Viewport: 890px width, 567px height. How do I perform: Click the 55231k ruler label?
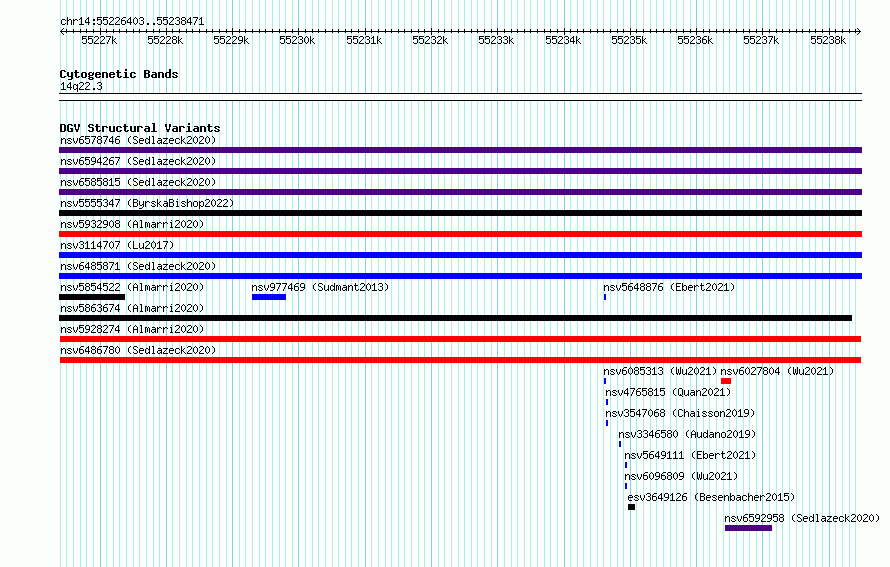pyautogui.click(x=364, y=40)
